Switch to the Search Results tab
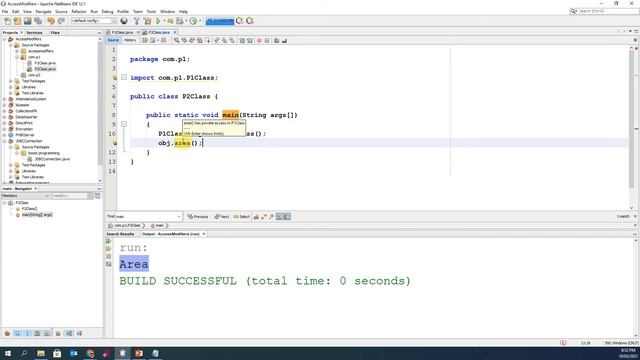The image size is (640, 360). [120, 234]
